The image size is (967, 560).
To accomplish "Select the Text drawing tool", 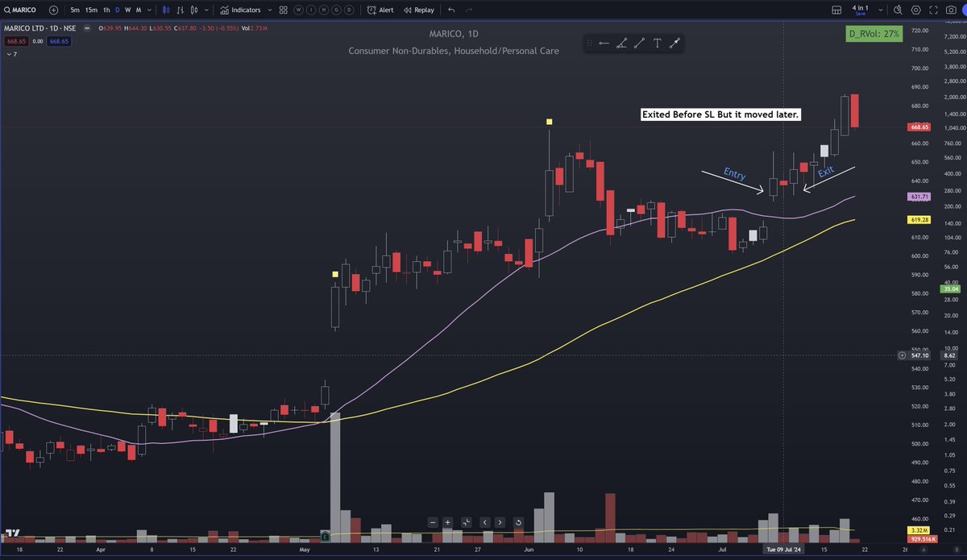I will [x=657, y=44].
